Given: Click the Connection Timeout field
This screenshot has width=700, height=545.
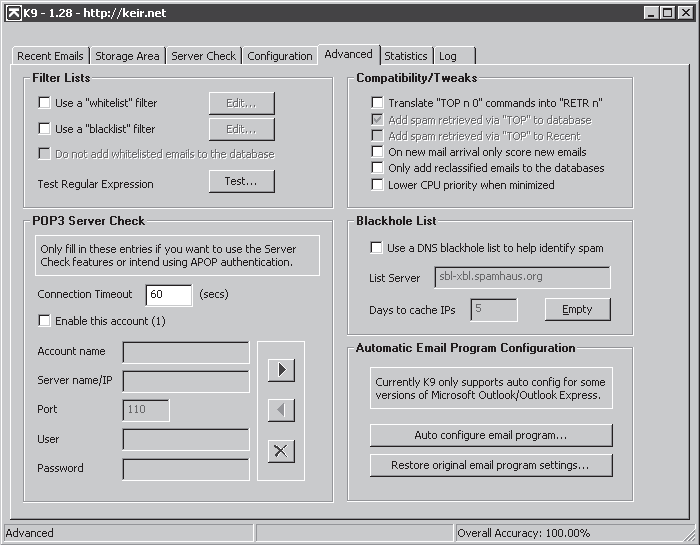Looking at the screenshot, I should (x=169, y=295).
